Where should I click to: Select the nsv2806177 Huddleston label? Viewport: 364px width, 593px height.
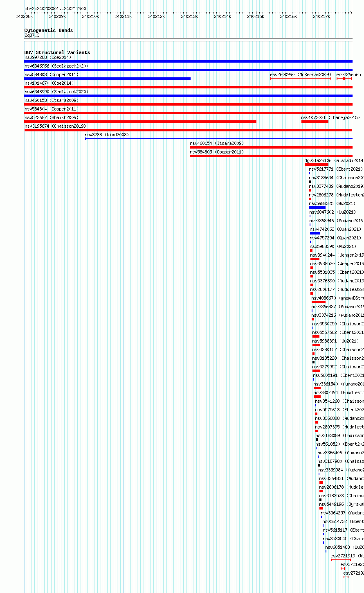click(337, 289)
